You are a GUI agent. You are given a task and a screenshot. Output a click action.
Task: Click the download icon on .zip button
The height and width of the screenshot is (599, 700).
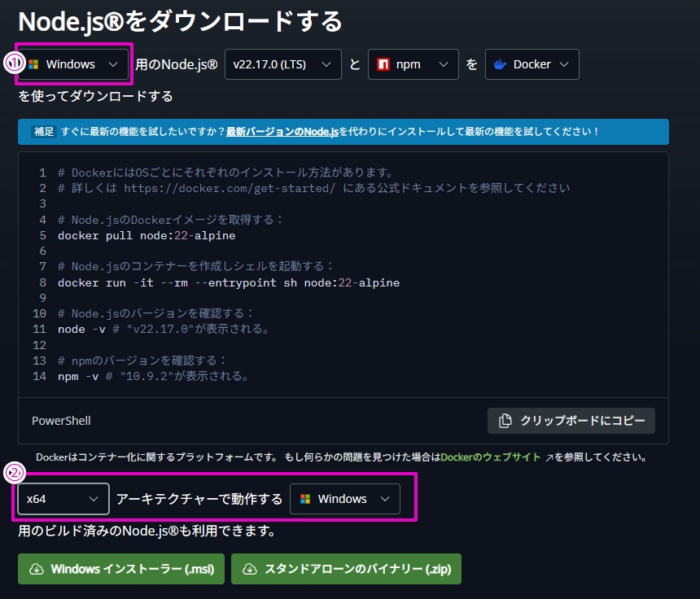pyautogui.click(x=250, y=569)
